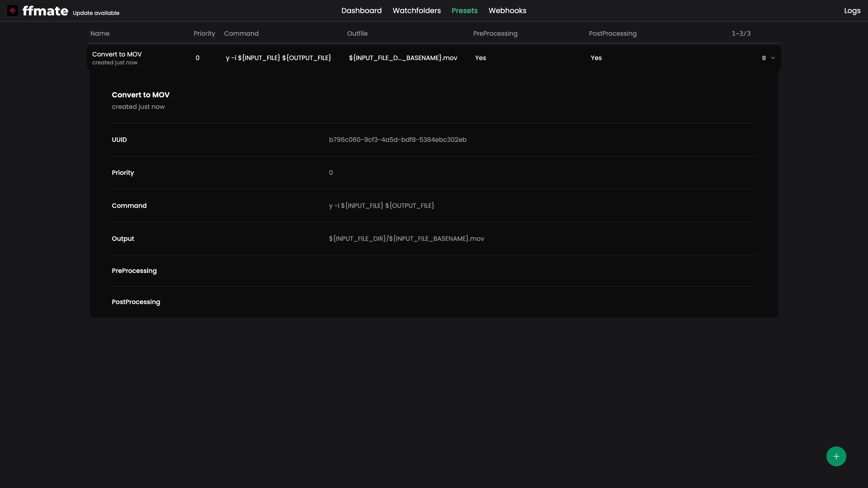Click the Output path value in details
Screen dimensions: 868x488
(x=406, y=239)
